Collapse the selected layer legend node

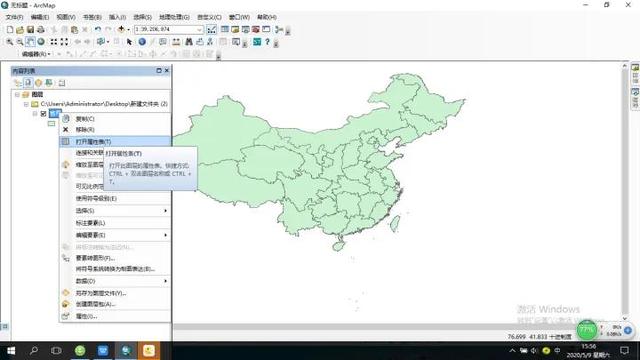click(35, 113)
